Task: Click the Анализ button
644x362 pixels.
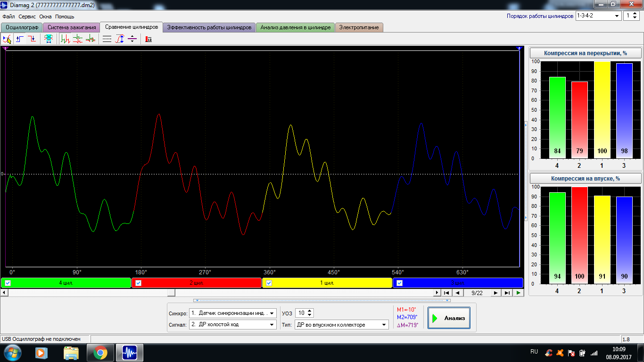Action: tap(449, 318)
